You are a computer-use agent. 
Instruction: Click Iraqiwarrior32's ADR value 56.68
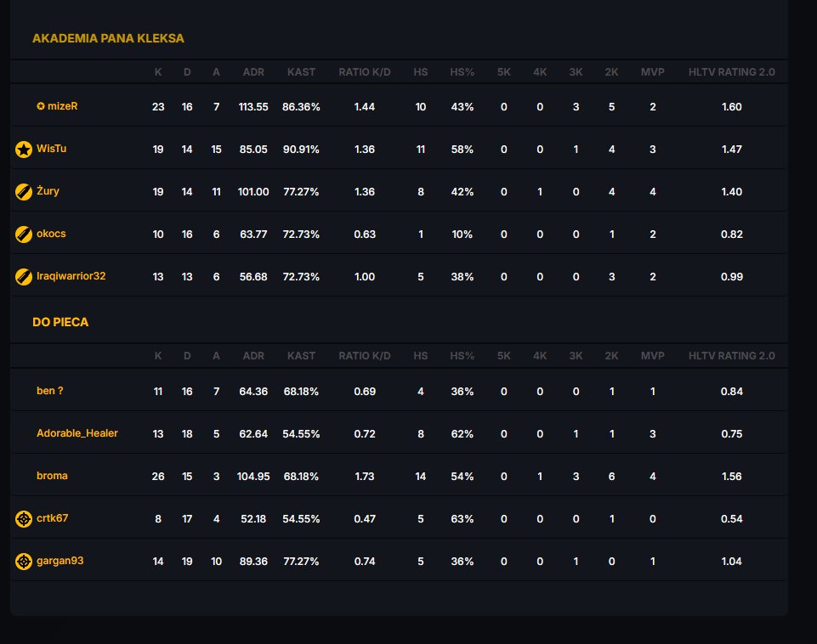253,278
